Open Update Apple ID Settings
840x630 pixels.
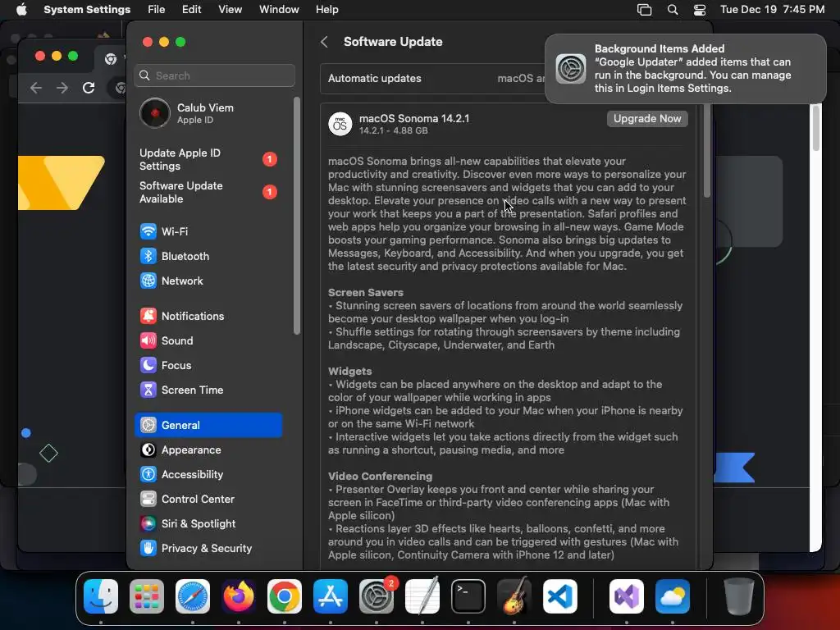[208, 160]
